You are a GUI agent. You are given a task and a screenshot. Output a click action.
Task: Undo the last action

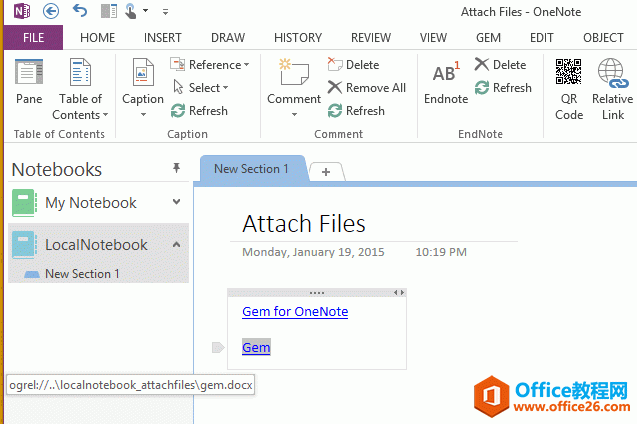(x=80, y=11)
